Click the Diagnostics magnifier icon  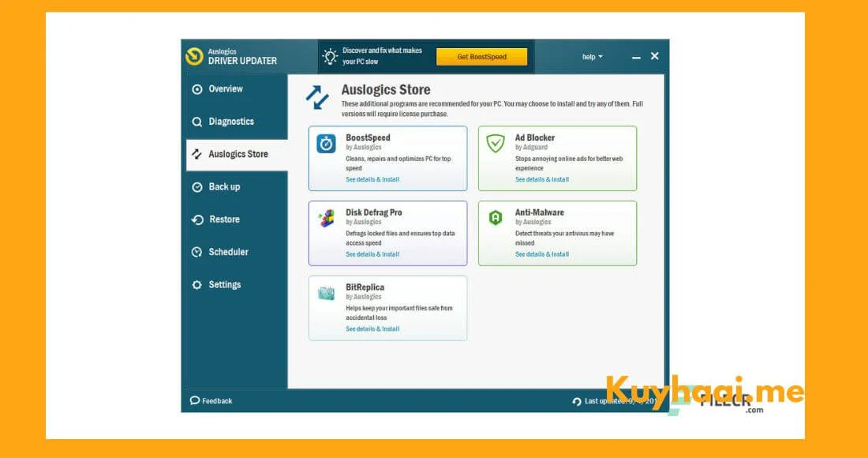(197, 122)
